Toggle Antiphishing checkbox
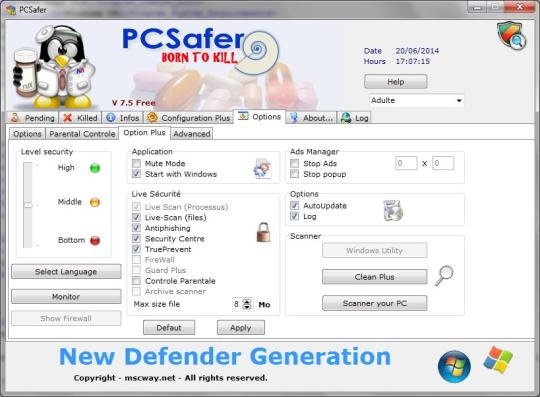540x397 pixels. pos(136,228)
